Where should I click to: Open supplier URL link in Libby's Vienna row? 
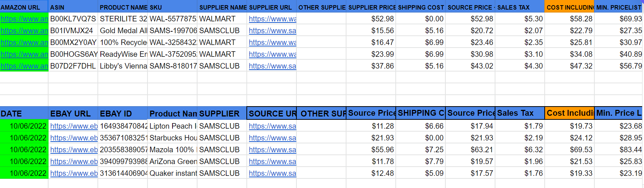pyautogui.click(x=272, y=66)
